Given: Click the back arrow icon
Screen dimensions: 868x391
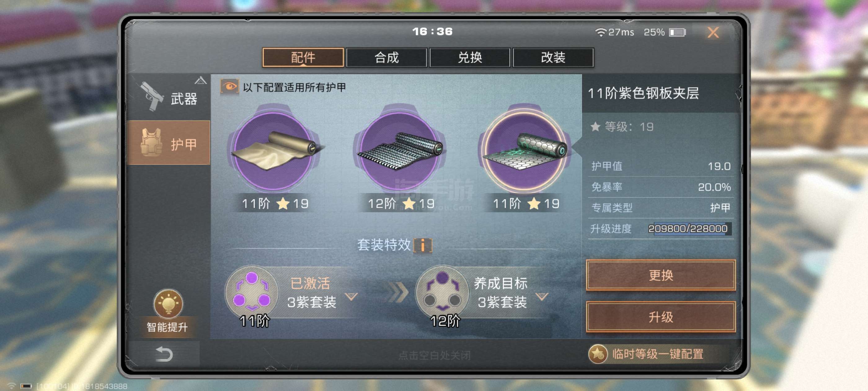Looking at the screenshot, I should (x=164, y=354).
